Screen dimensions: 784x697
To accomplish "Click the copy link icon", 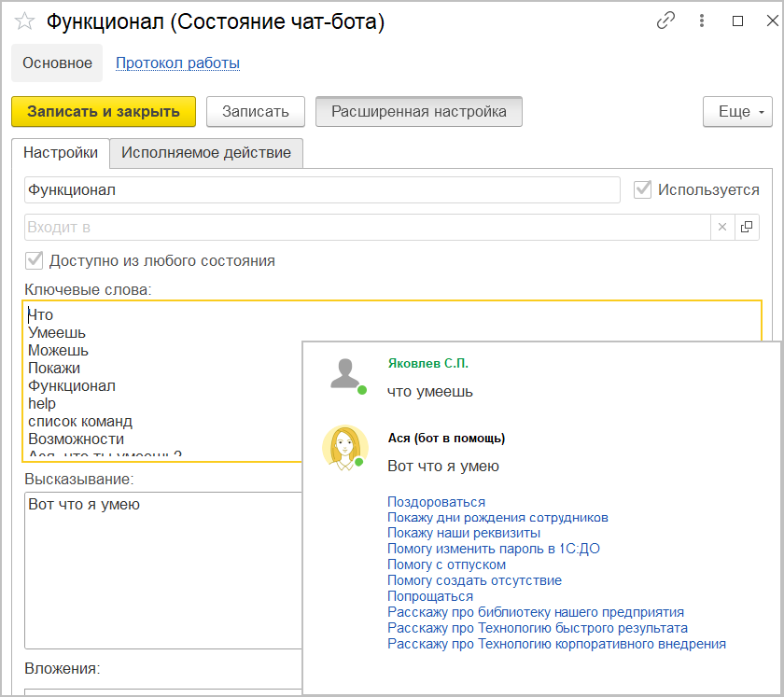I will (x=665, y=21).
